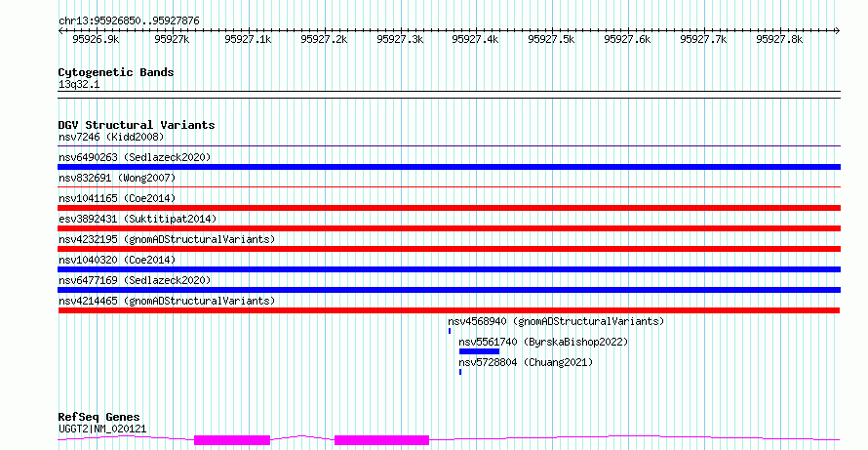Open variant nsv5561740 (ByrskaBishop2022) label

coord(543,342)
